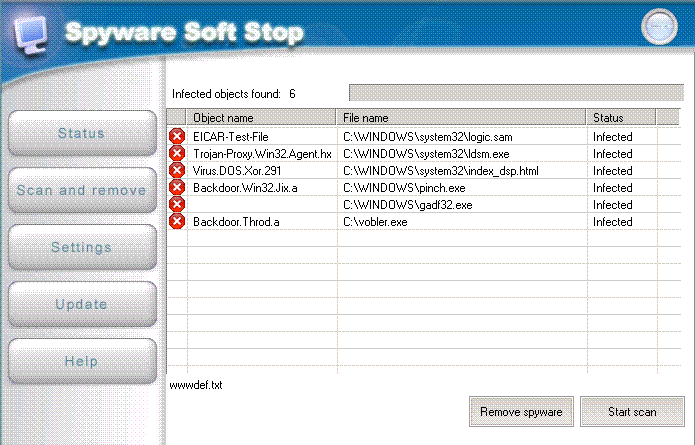
Task: Open the Settings section
Action: [82, 247]
